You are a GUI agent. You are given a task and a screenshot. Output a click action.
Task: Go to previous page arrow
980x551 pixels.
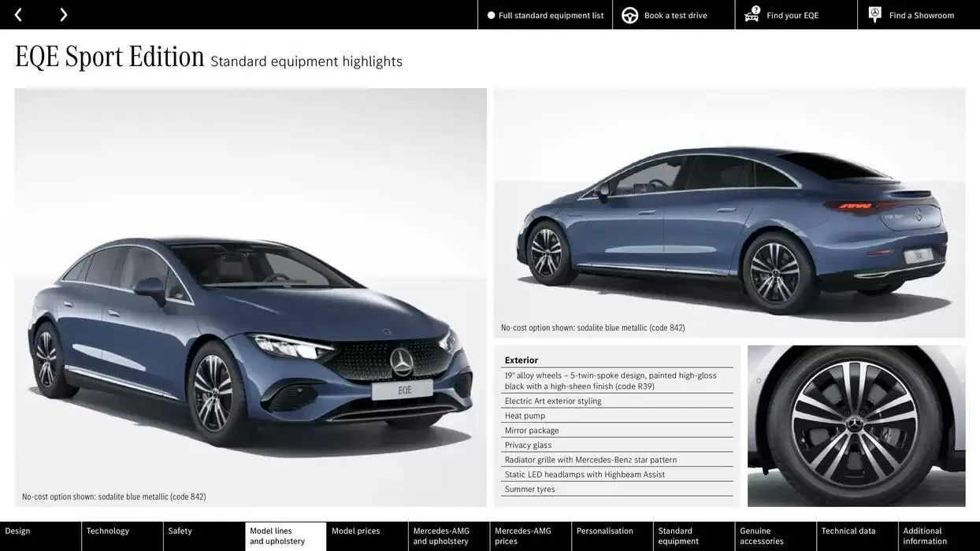(x=18, y=15)
